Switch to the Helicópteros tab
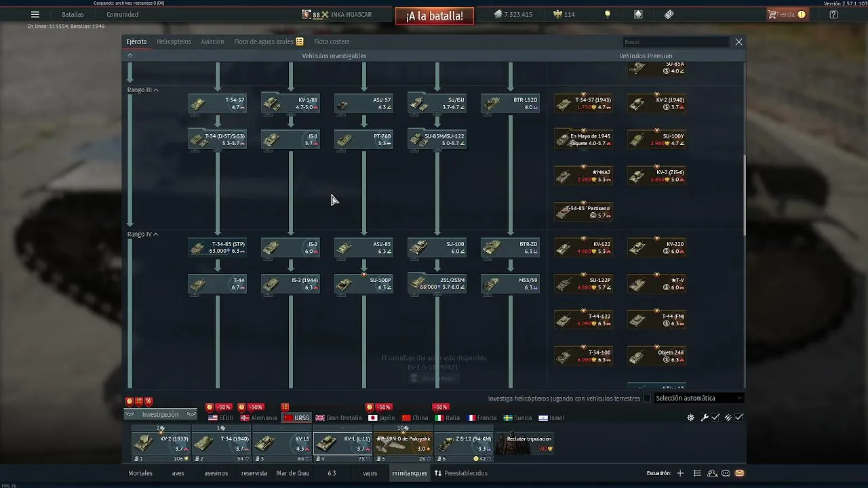 tap(174, 42)
